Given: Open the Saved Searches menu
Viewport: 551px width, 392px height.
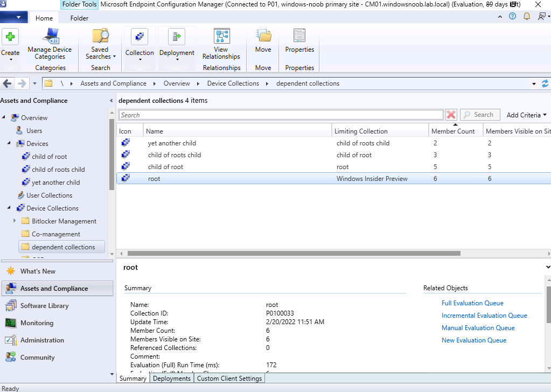Looking at the screenshot, I should tap(101, 44).
